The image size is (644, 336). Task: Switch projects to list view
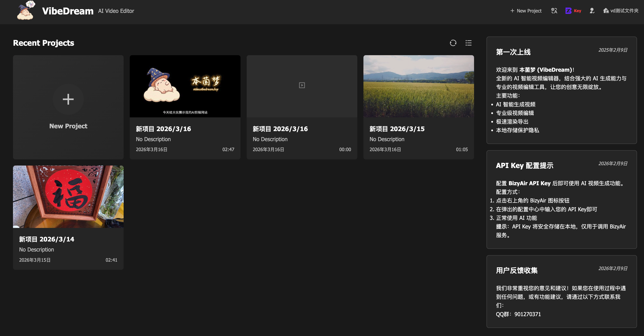[x=468, y=43]
